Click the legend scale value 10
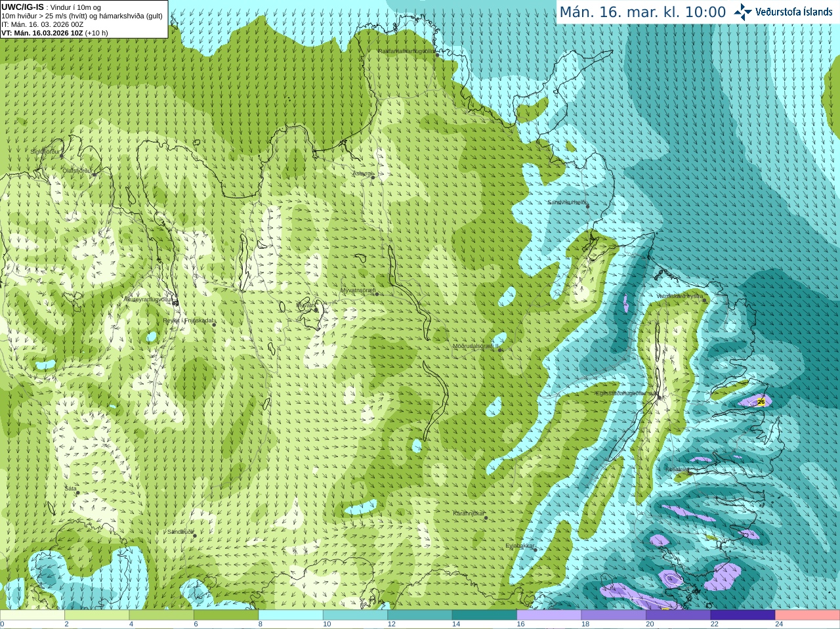 point(327,624)
